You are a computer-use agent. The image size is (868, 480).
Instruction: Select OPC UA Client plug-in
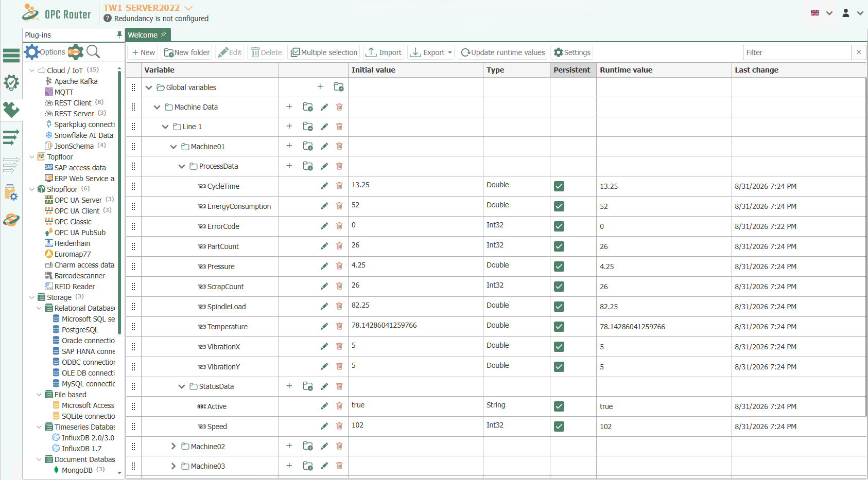click(x=77, y=211)
